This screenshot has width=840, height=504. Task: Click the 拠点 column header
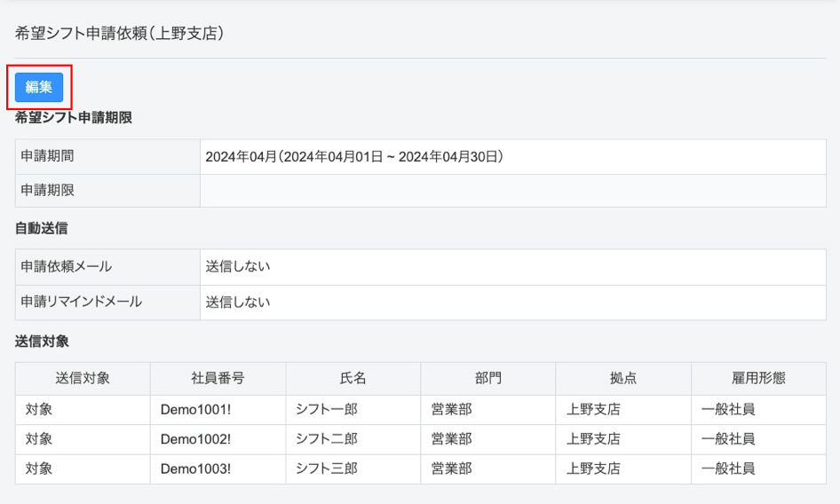click(x=623, y=378)
